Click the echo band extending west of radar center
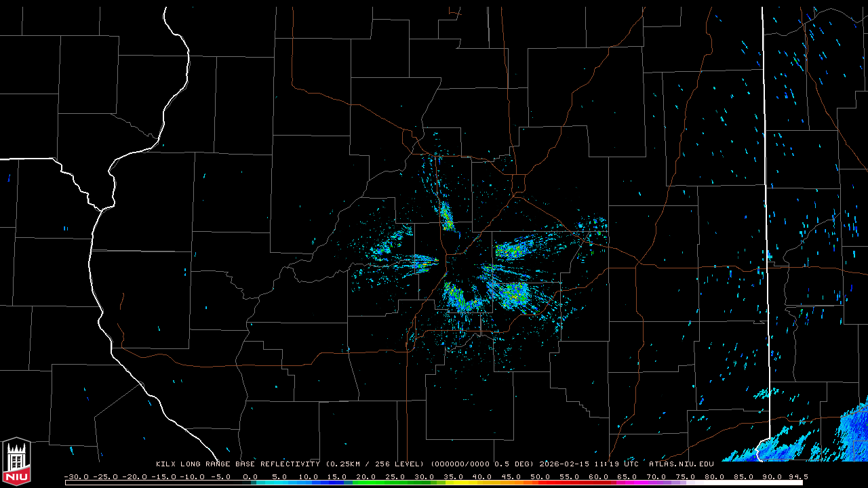Screen dimensions: 868x488 [x=414, y=261]
